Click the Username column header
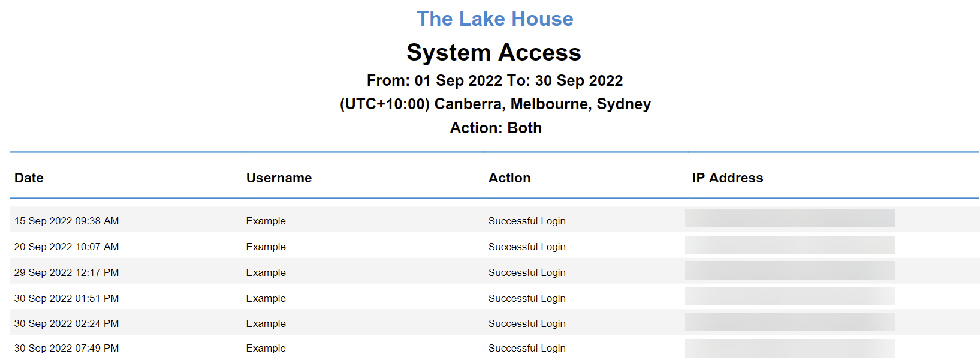 pyautogui.click(x=279, y=178)
